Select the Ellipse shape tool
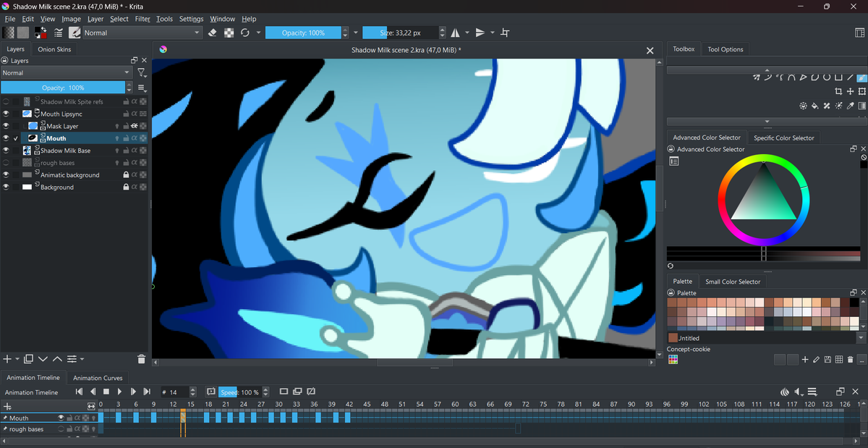 (x=827, y=77)
